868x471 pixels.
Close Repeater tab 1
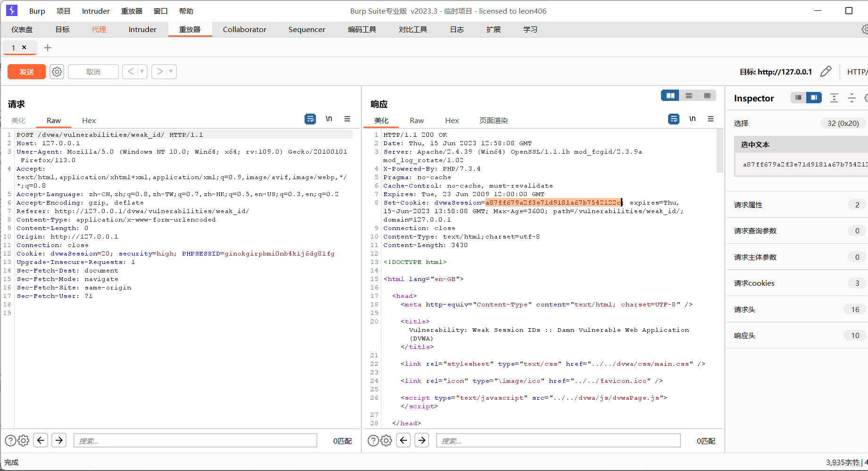24,47
